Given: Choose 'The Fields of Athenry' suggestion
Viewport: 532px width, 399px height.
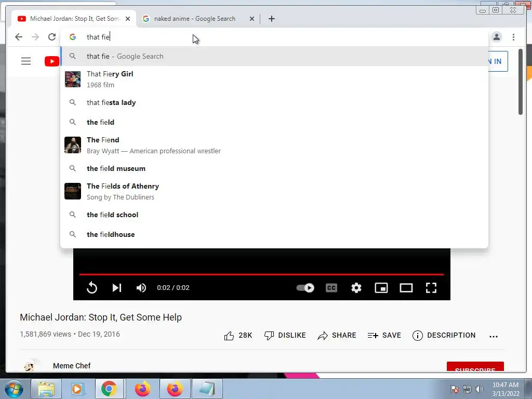Looking at the screenshot, I should pyautogui.click(x=274, y=191).
